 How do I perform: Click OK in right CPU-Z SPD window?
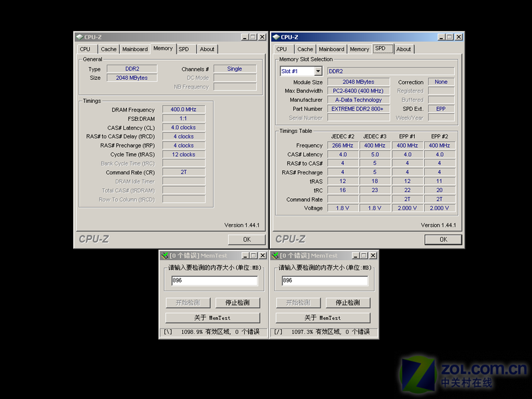click(x=443, y=239)
